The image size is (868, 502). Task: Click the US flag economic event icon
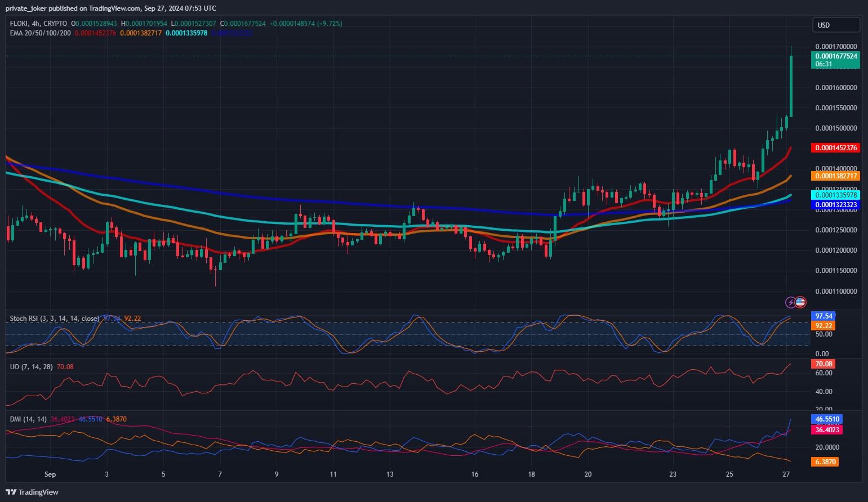pyautogui.click(x=800, y=302)
